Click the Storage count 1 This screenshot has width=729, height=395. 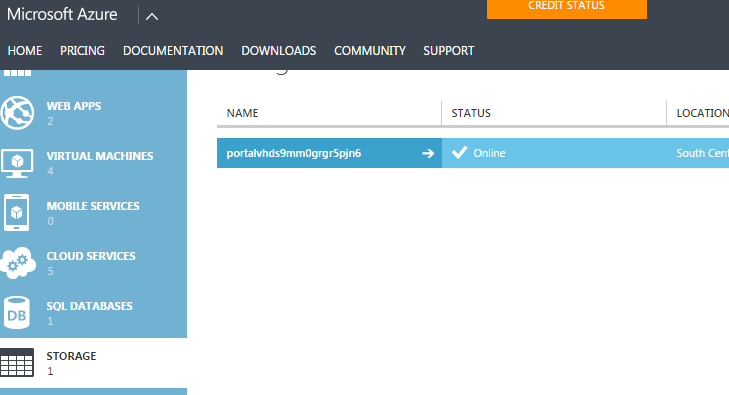point(50,371)
